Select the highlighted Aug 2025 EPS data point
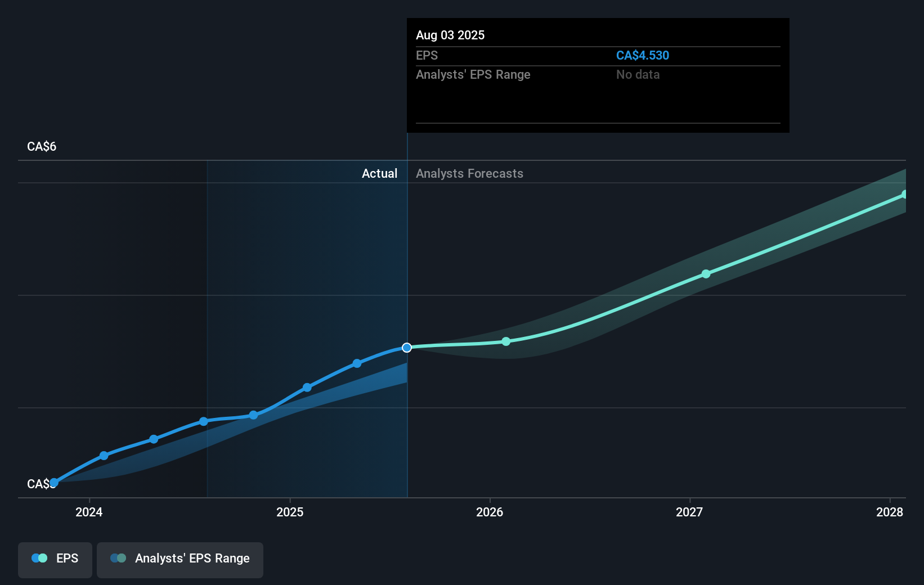This screenshot has height=585, width=924. 407,348
